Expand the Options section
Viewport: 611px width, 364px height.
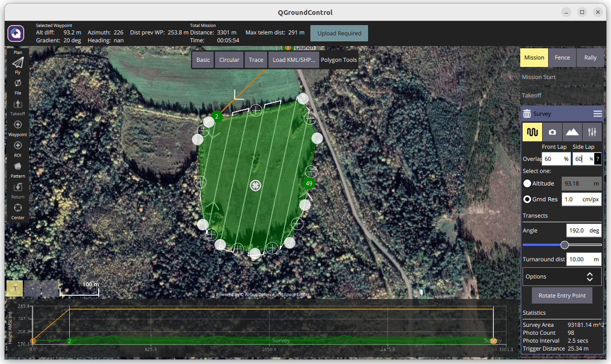(562, 277)
